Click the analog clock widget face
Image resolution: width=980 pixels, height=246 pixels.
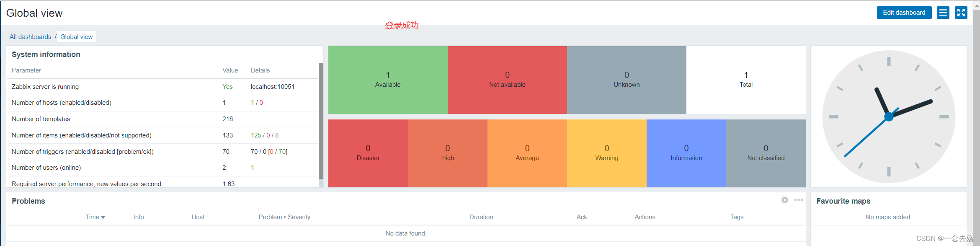click(889, 117)
